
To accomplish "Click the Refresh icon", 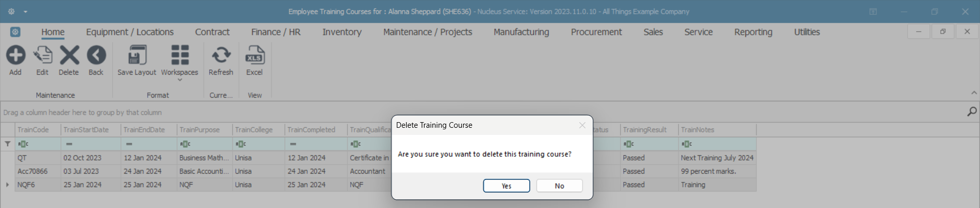I will click(x=221, y=55).
